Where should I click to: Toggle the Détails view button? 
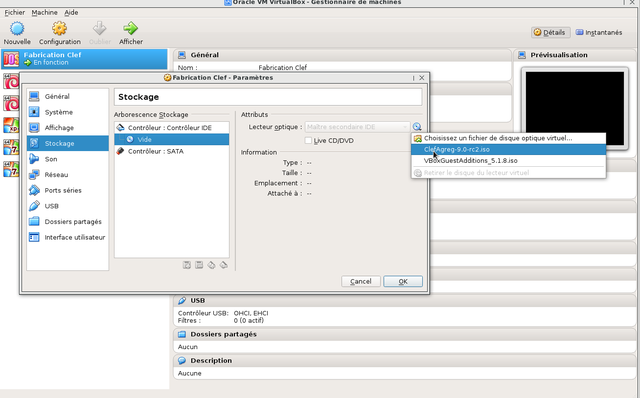click(550, 32)
